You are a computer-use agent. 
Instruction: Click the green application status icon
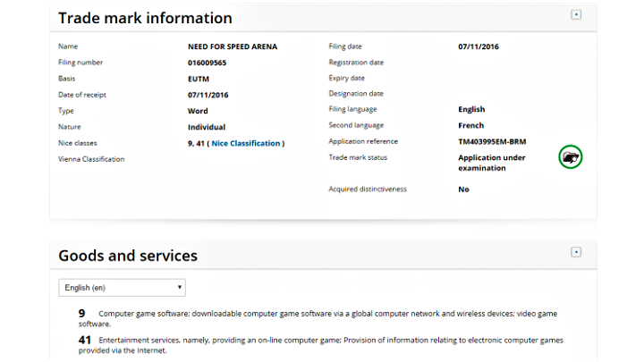[570, 157]
